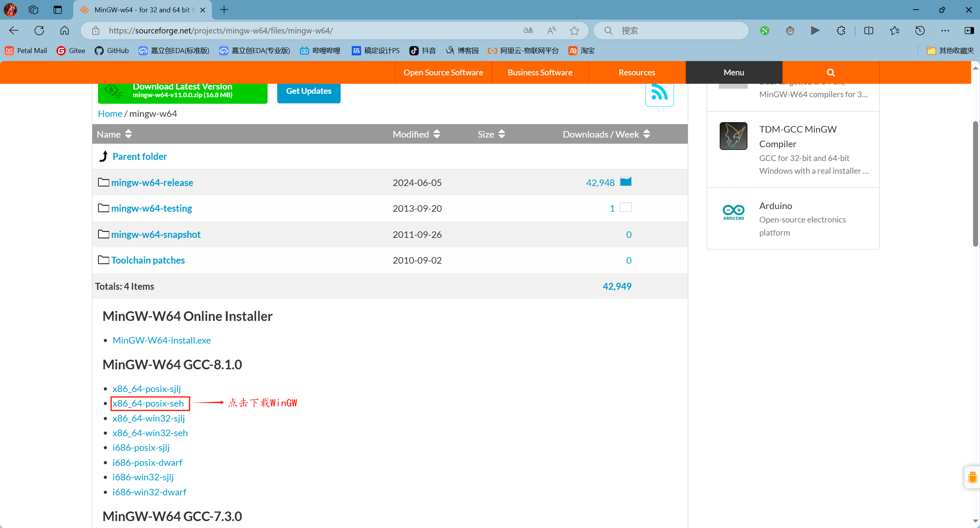Toggle split screen view icon

[x=869, y=30]
